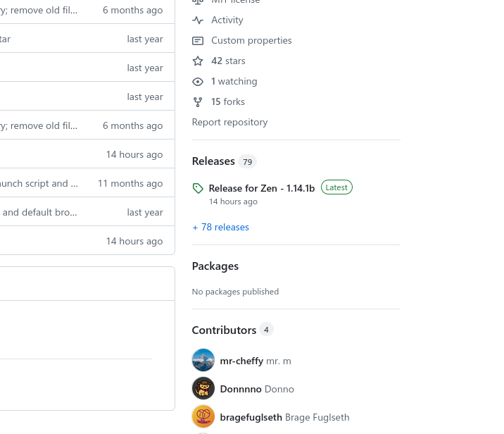504x434 pixels.
Task: Open the 15 forks link
Action: [228, 101]
